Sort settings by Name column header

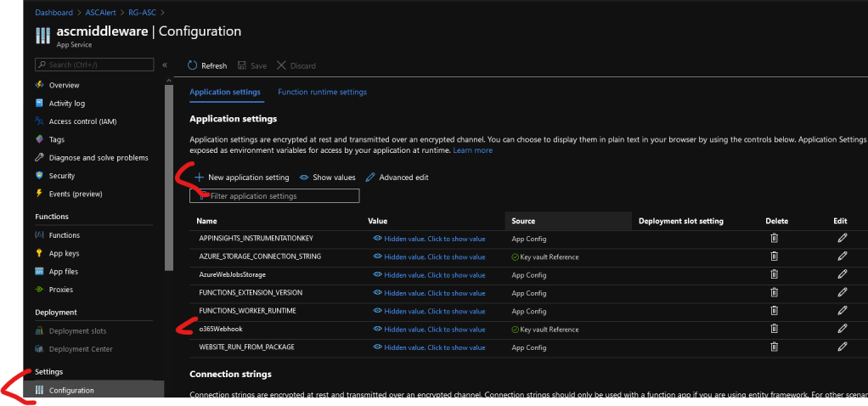tap(207, 221)
